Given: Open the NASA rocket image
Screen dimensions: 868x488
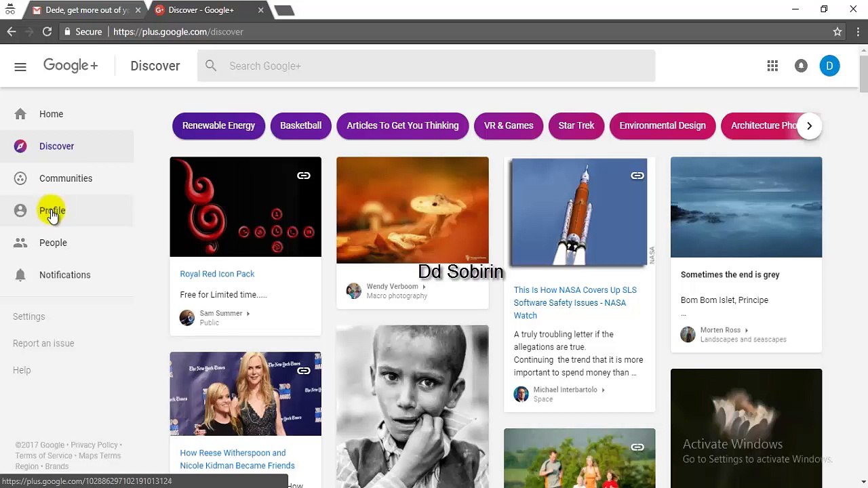Looking at the screenshot, I should 579,212.
